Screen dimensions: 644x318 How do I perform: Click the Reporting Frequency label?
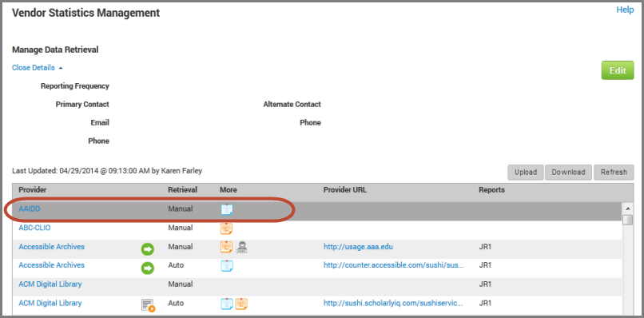click(x=75, y=86)
